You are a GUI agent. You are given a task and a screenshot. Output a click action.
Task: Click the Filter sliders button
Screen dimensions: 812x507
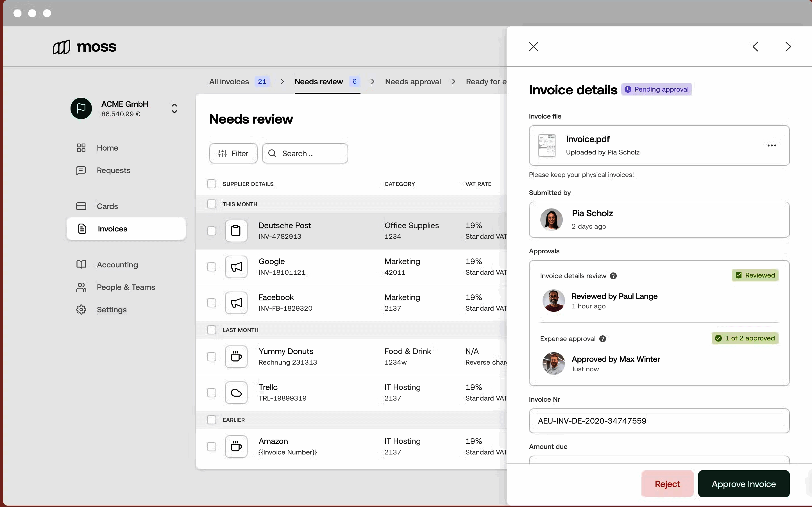(x=233, y=154)
